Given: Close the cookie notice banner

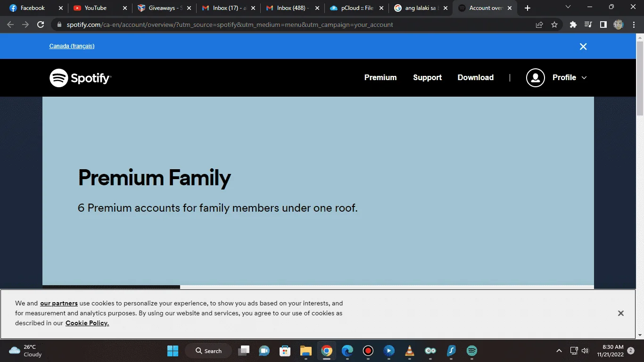Looking at the screenshot, I should [620, 313].
